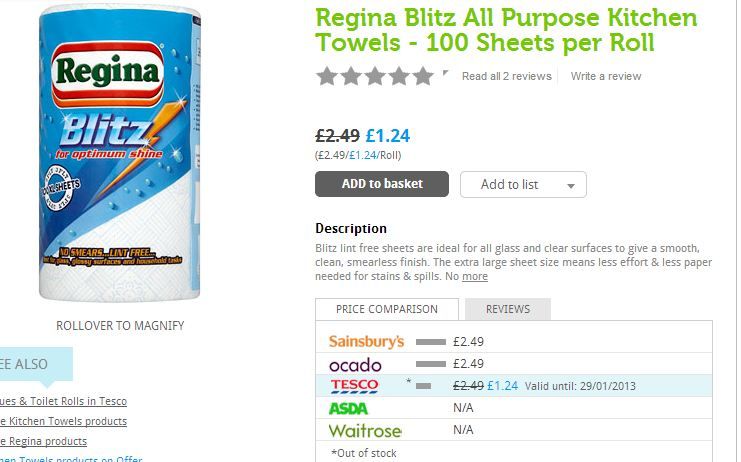741x462 pixels.
Task: Click the Ocado logo in price comparison
Action: pos(355,364)
